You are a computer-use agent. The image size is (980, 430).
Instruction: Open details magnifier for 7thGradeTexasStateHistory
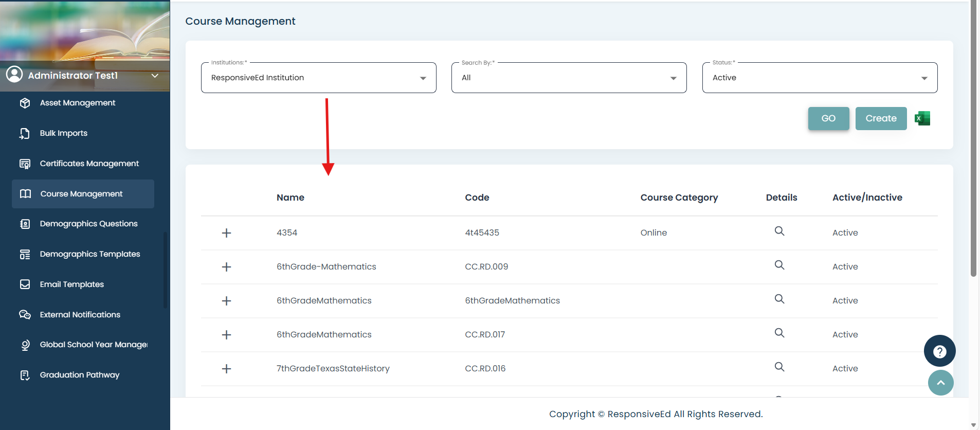click(779, 367)
